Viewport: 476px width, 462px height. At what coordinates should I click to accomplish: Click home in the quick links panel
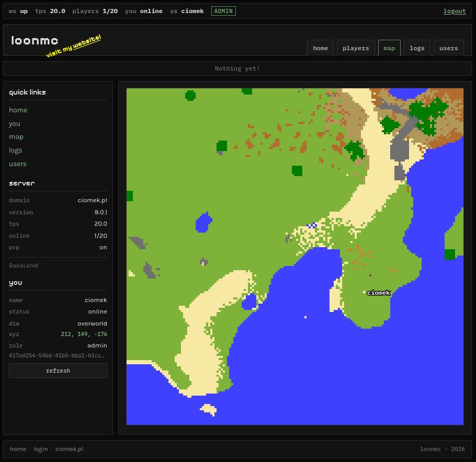tap(18, 110)
